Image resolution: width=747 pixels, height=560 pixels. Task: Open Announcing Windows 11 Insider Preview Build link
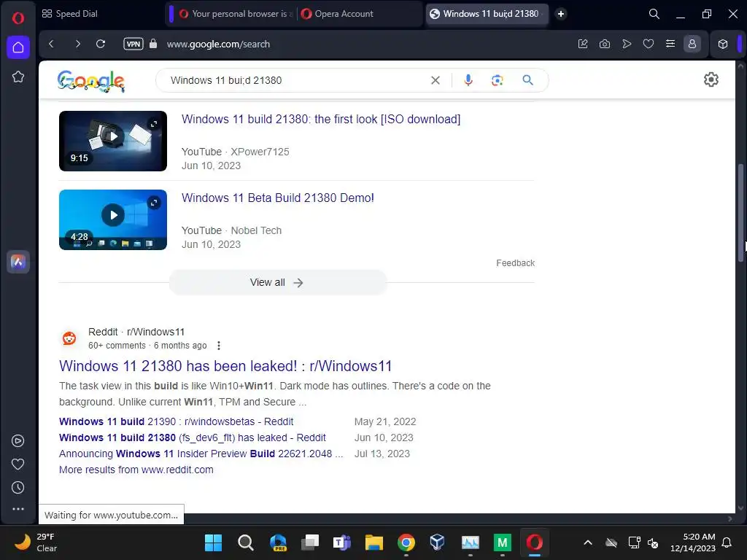tap(201, 454)
